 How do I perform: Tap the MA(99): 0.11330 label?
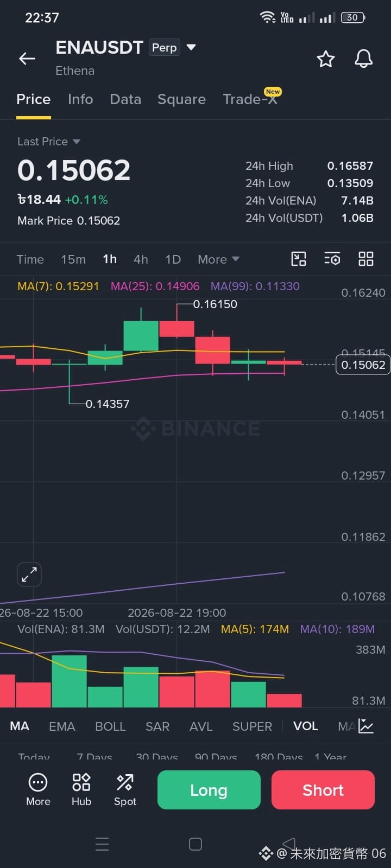[255, 286]
